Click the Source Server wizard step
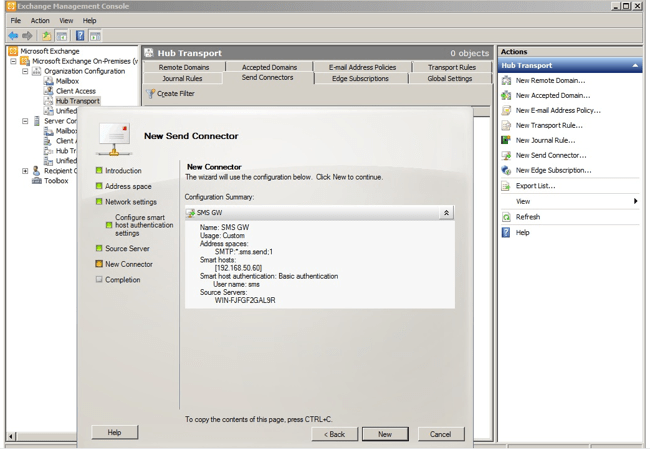This screenshot has height=450, width=650. pyautogui.click(x=127, y=249)
